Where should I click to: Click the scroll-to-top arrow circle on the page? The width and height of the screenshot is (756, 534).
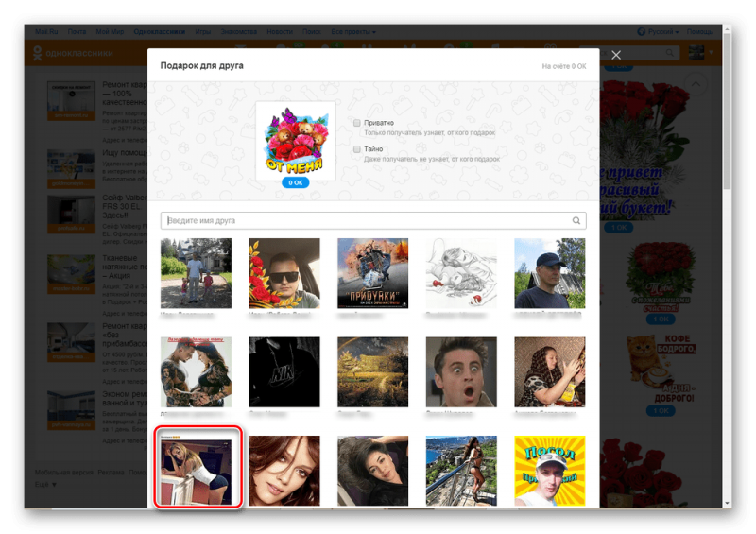pos(696,84)
